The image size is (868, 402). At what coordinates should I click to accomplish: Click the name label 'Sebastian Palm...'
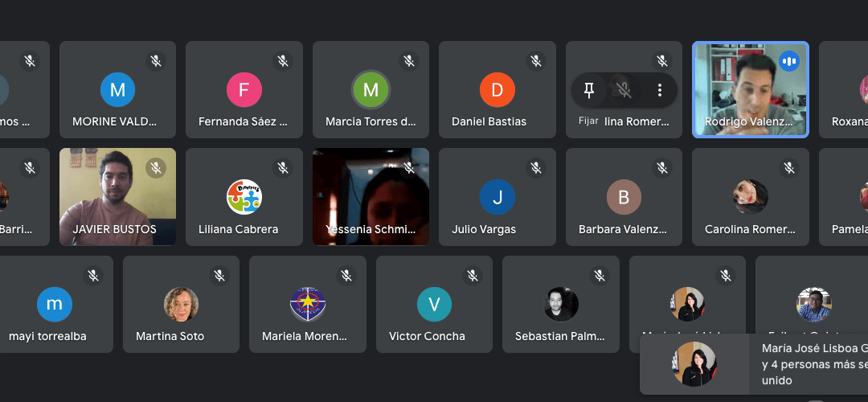pyautogui.click(x=559, y=336)
